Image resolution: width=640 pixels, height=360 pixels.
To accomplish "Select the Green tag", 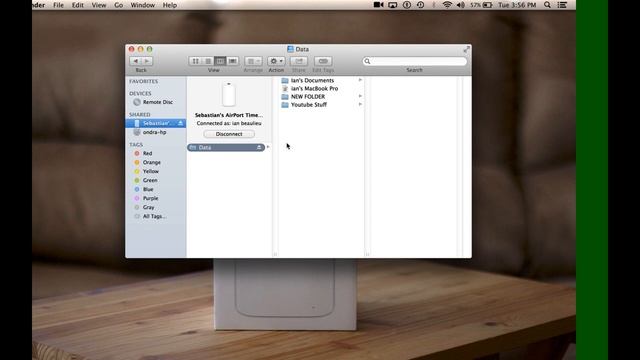I will pyautogui.click(x=150, y=180).
